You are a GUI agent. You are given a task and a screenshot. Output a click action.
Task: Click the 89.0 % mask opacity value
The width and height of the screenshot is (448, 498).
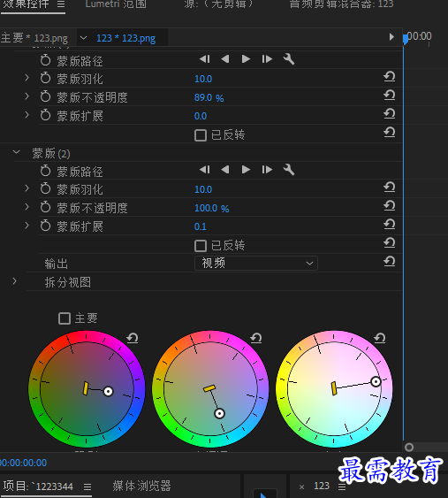[209, 97]
